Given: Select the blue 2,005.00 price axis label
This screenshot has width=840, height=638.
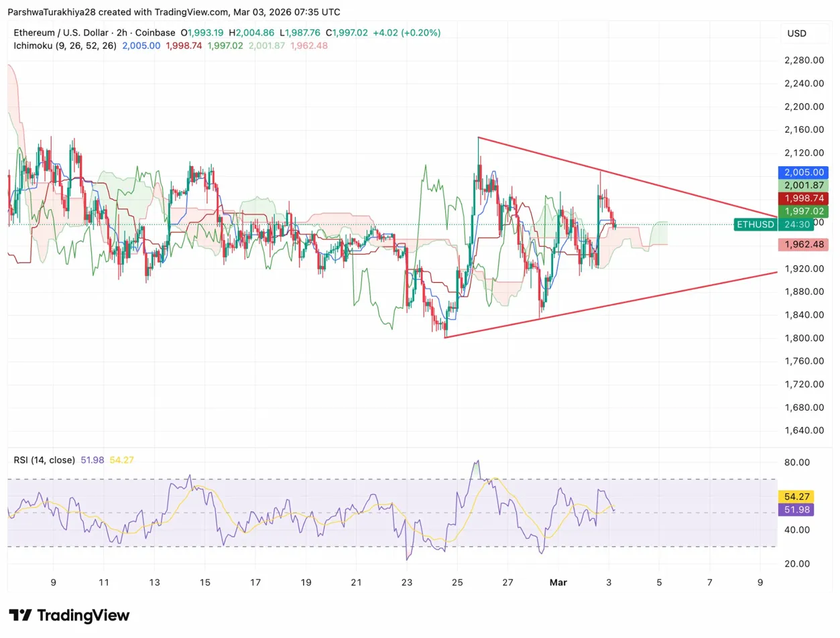Looking at the screenshot, I should coord(804,172).
